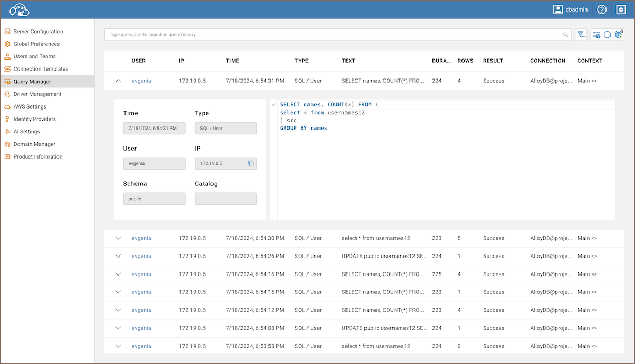The height and width of the screenshot is (364, 635).
Task: Go to Driver Management section
Action: [x=37, y=94]
